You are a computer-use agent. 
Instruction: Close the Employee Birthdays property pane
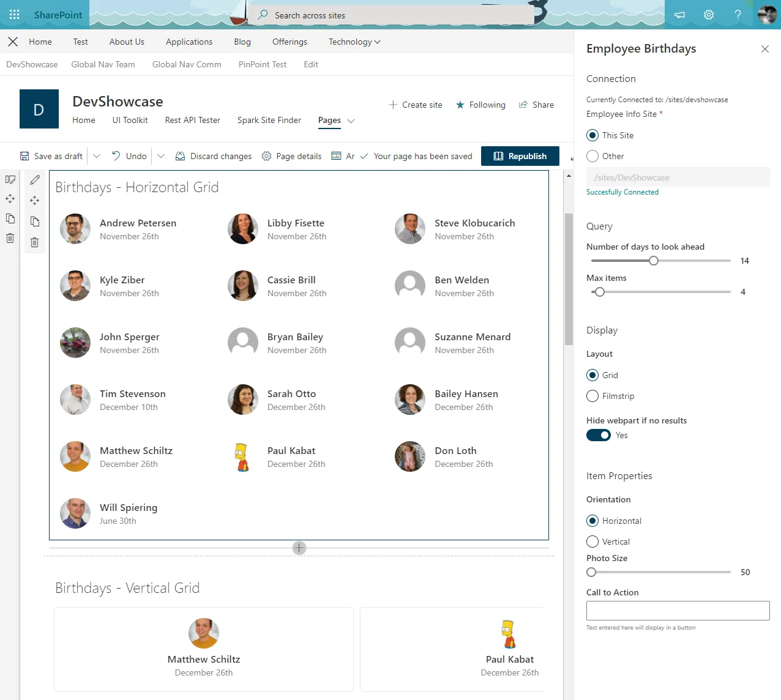point(765,49)
